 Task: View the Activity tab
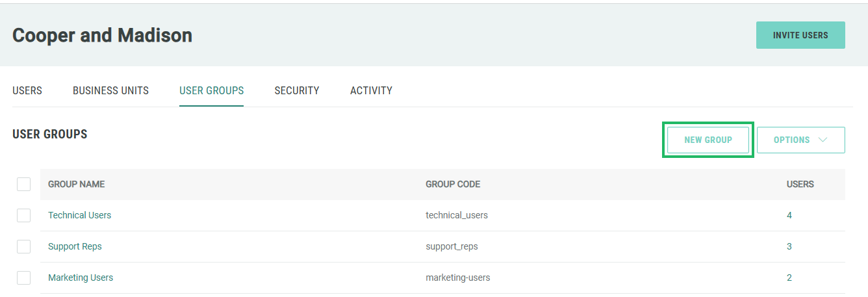371,90
